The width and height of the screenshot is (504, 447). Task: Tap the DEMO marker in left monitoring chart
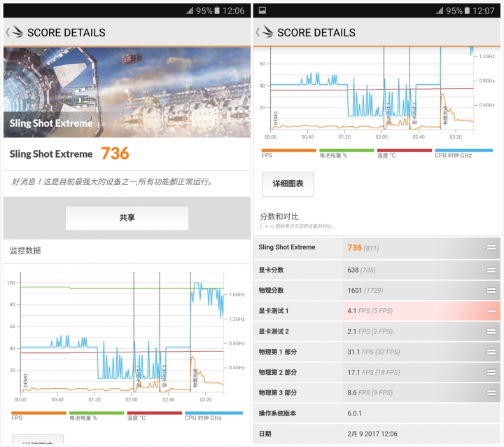pos(26,380)
